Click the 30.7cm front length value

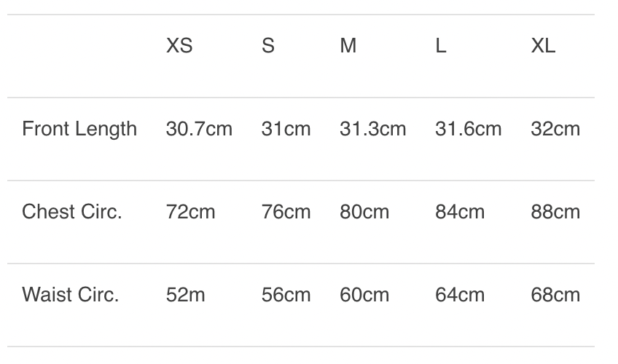point(199,129)
